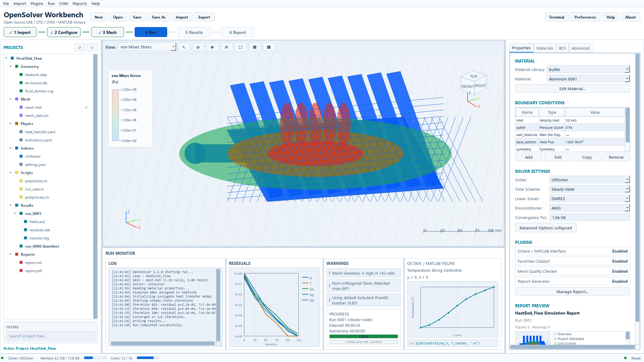This screenshot has width=644, height=362.
Task: Click the refresh icon in Projects panel
Action: (92, 47)
